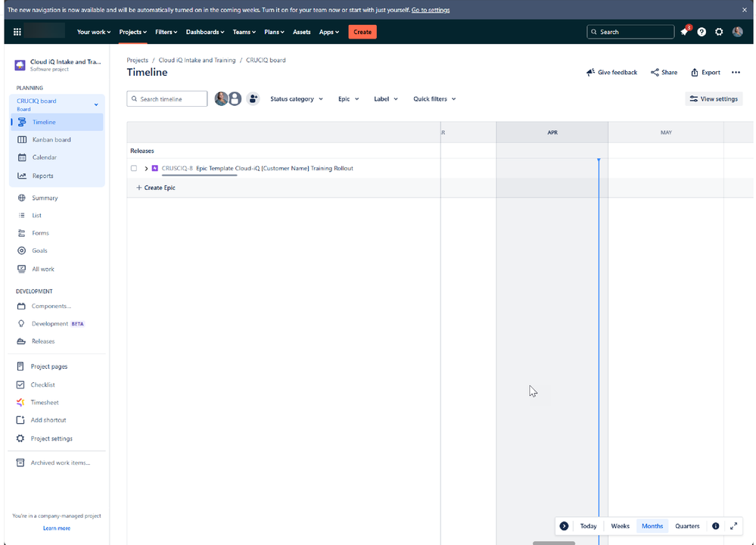
Task: Open the Teams menu
Action: [244, 32]
